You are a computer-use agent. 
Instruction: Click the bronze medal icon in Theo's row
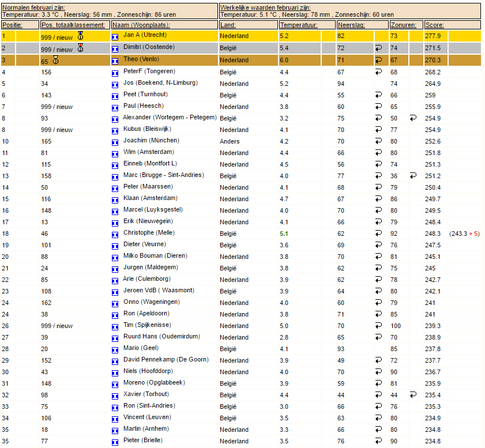pos(56,59)
